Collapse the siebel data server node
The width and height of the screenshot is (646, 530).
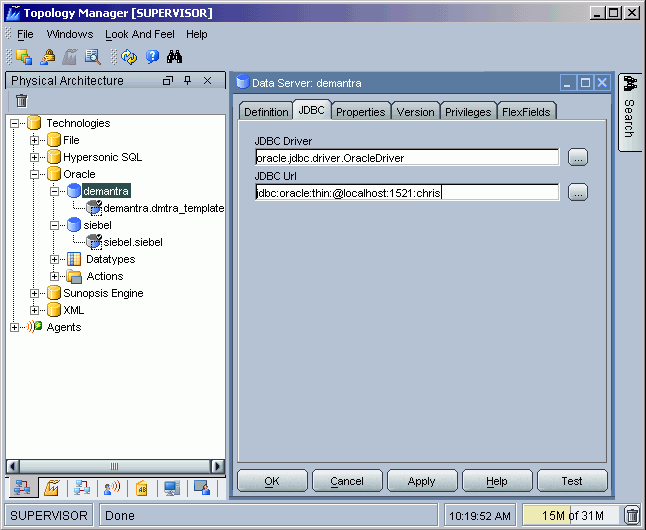54,225
